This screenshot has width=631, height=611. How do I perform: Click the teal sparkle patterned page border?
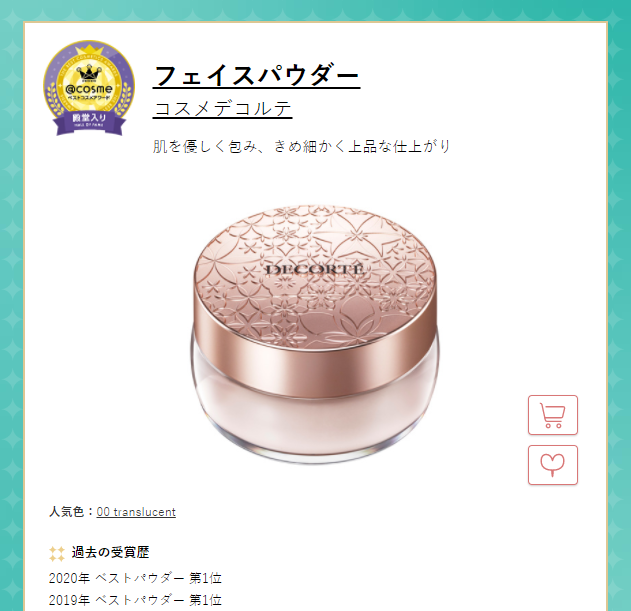coord(11,306)
